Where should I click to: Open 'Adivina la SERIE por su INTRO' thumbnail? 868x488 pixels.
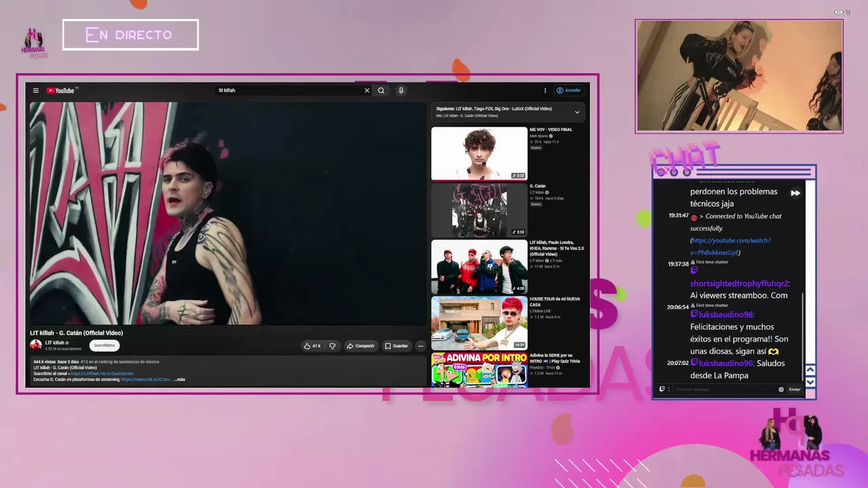click(x=479, y=370)
